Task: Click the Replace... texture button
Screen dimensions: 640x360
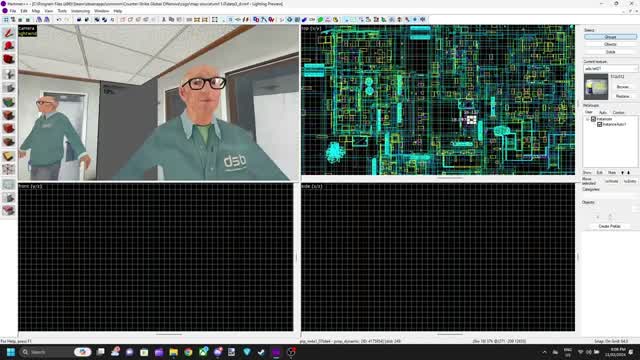Action: [x=623, y=96]
